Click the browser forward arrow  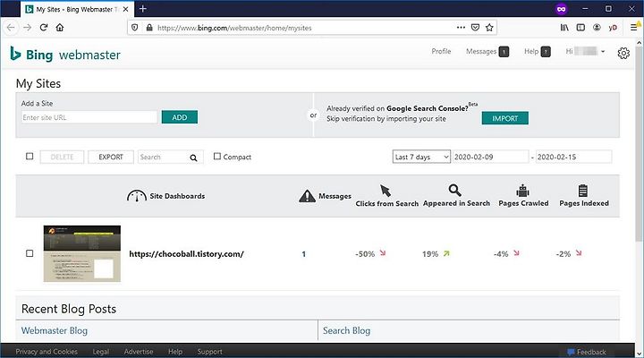coord(28,28)
